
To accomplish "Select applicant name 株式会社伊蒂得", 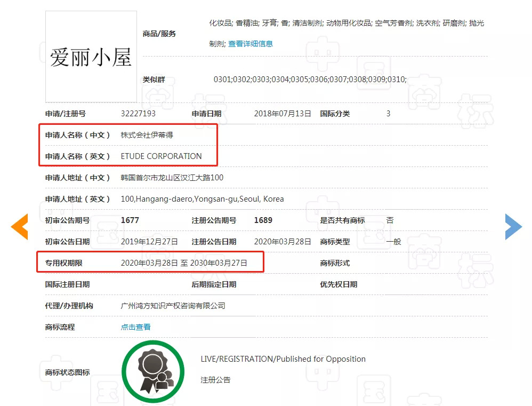I will [x=147, y=135].
